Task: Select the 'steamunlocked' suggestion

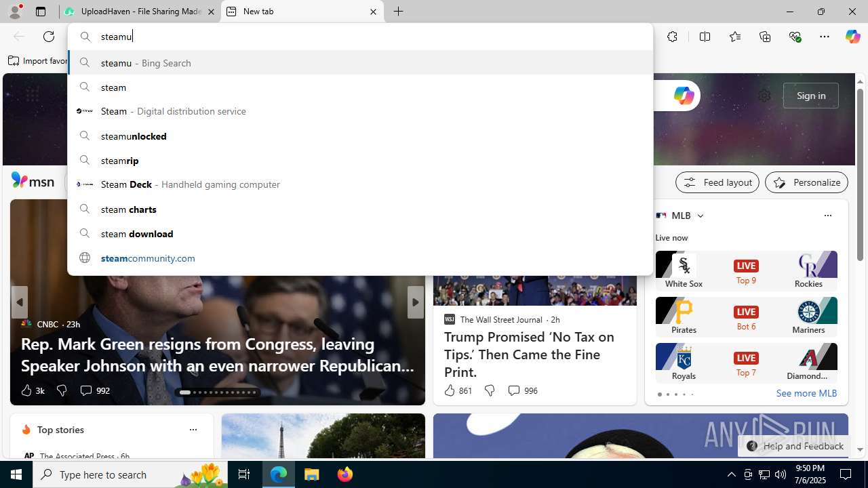Action: [x=360, y=136]
